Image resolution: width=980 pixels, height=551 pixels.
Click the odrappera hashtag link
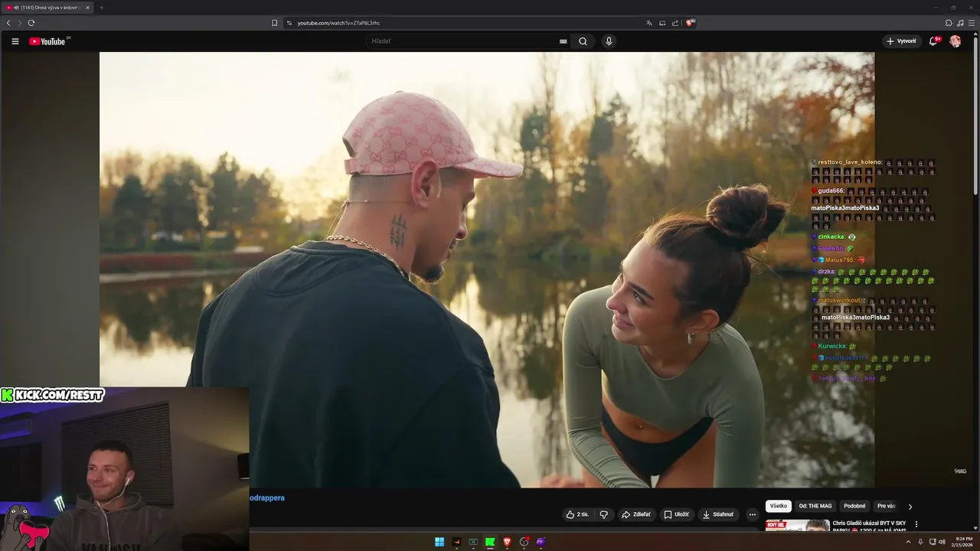pos(267,498)
